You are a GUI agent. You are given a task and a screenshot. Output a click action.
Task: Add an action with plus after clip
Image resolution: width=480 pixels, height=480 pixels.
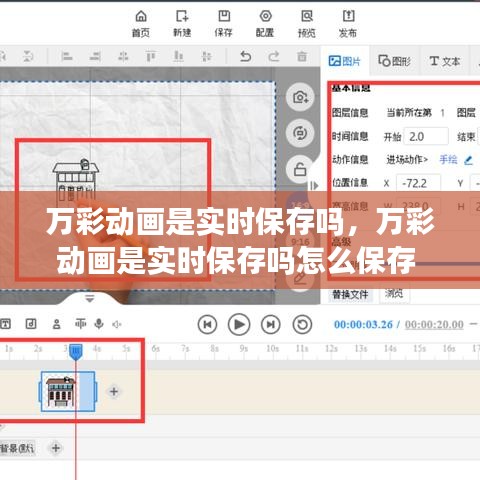click(114, 391)
